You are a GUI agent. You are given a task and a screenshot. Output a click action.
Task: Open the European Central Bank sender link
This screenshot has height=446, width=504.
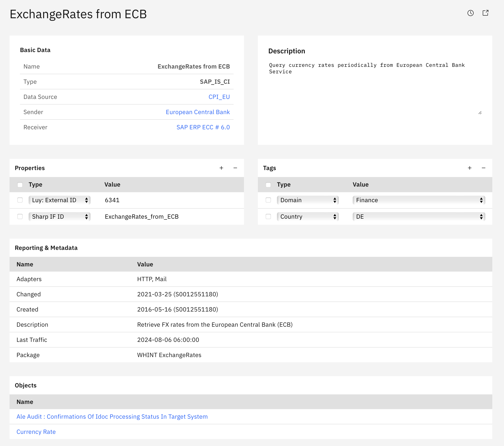pos(198,112)
